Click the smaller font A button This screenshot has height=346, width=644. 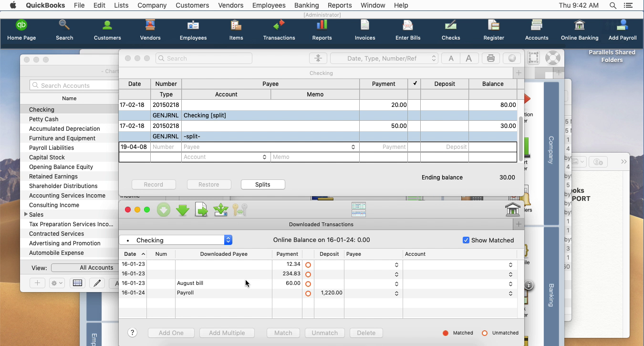point(451,58)
